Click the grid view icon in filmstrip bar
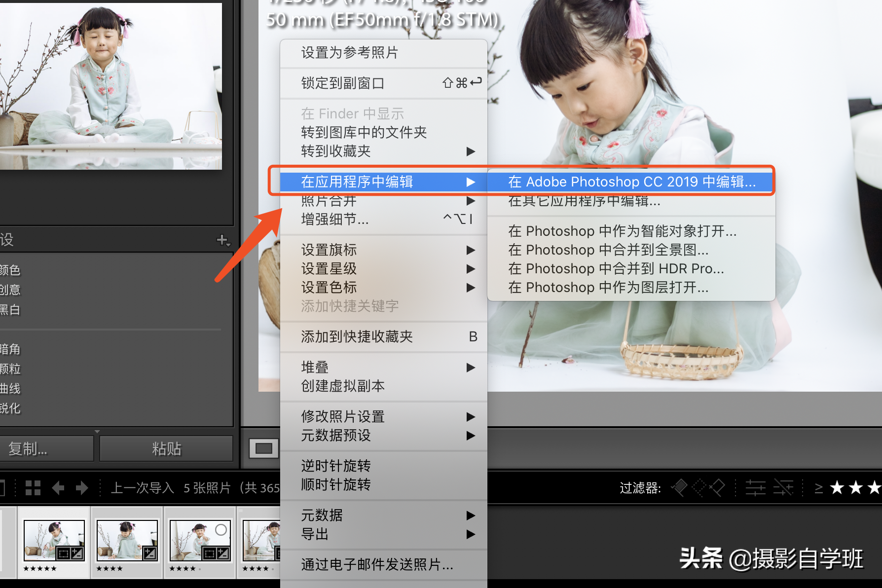 33,488
